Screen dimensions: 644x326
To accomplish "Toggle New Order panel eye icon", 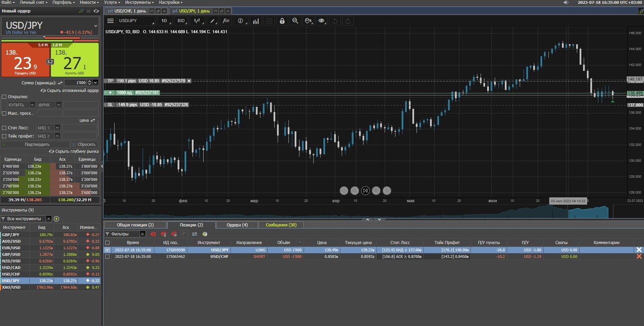I will click(96, 10).
